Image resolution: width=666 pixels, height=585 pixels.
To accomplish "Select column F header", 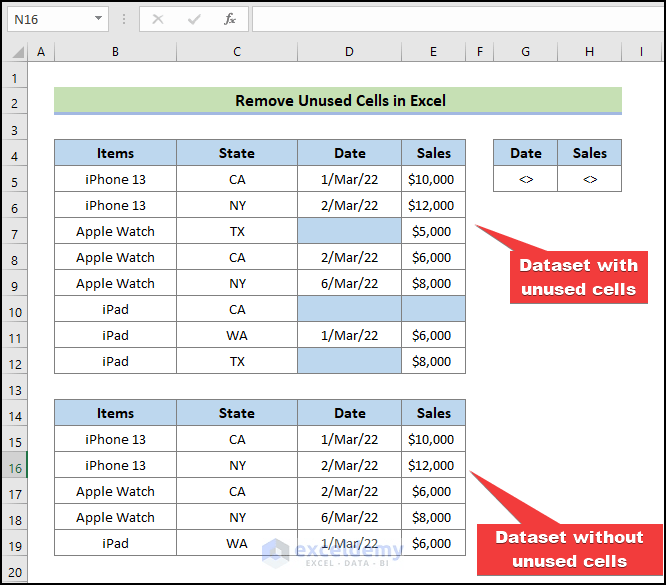I will (480, 52).
